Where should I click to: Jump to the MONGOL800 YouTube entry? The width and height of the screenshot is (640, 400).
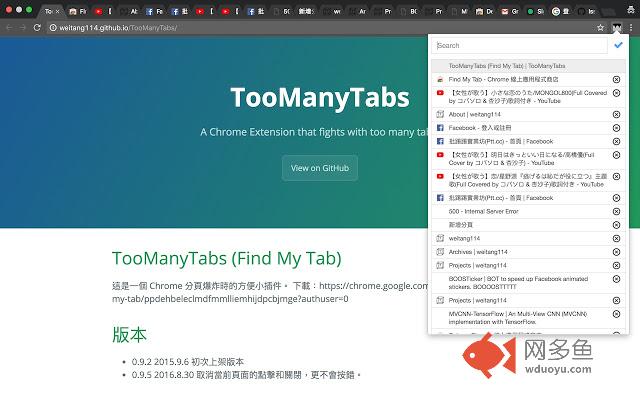coord(527,97)
